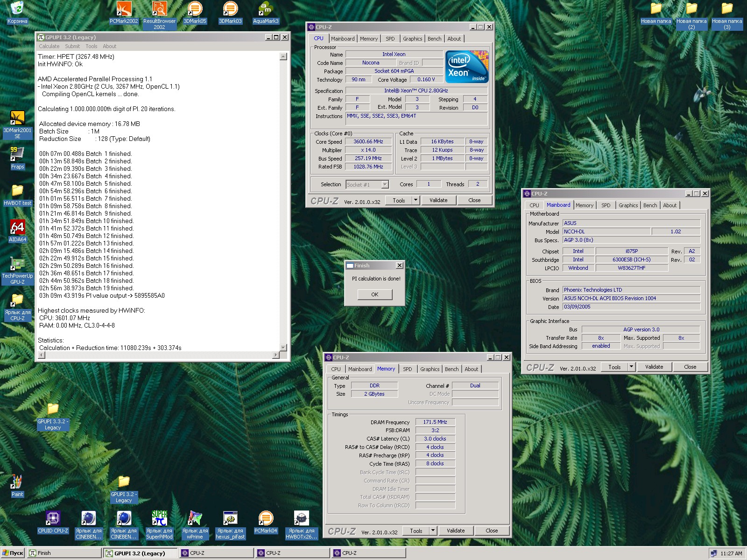Click GPUPI vertical scrollbar down arrow
Screen dimensions: 747x560
283,347
